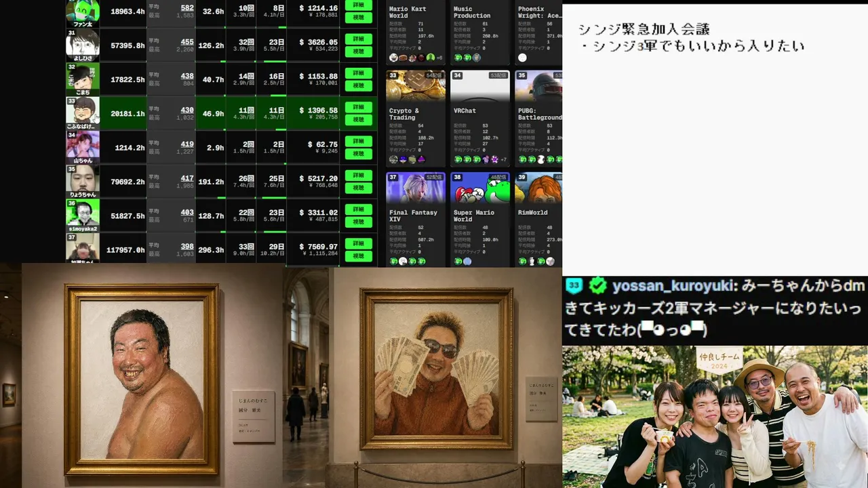This screenshot has height=488, width=868.
Task: Click the underlined average viewers 398
Action: 187,246
